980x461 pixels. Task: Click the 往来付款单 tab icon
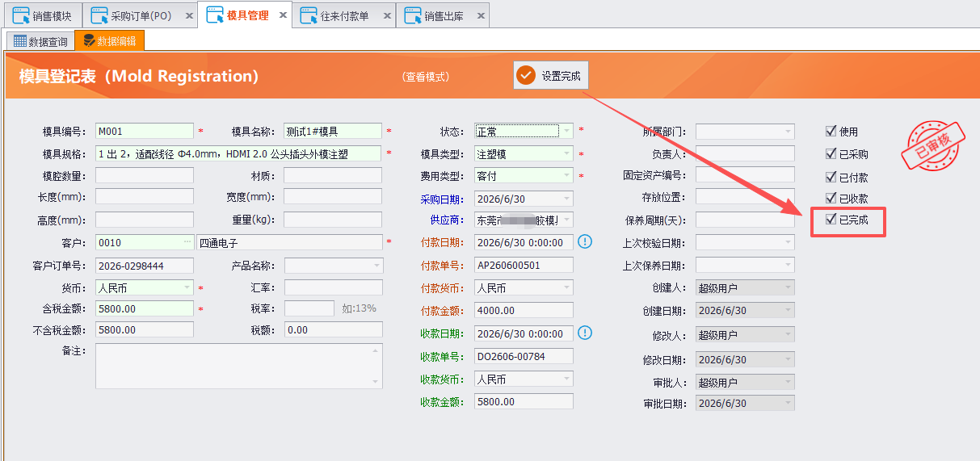309,15
